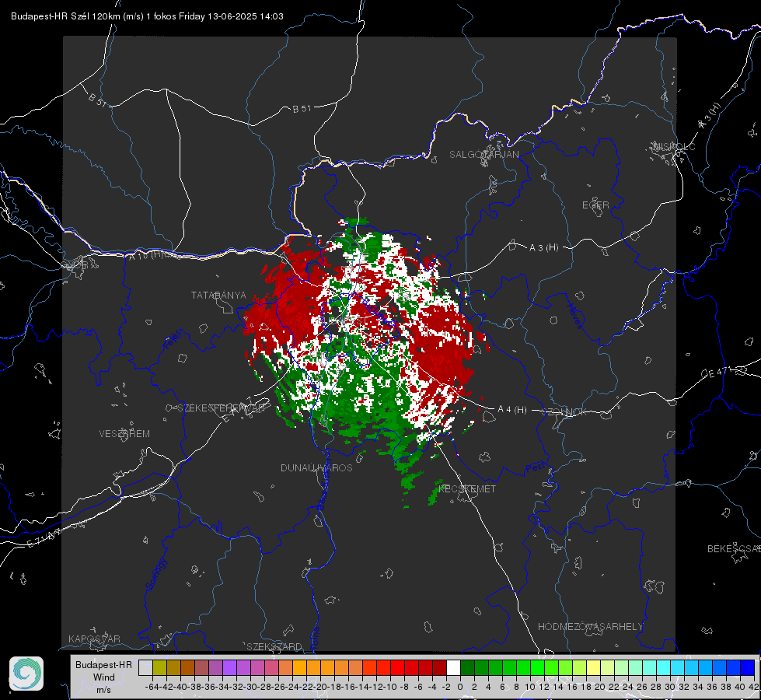Click the MISKOLC city label
The height and width of the screenshot is (700, 761).
click(x=674, y=146)
